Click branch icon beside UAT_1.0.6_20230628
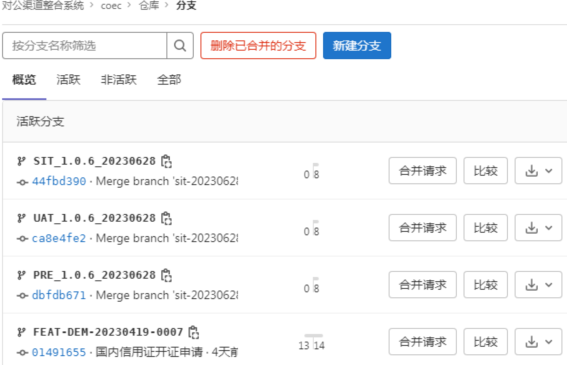This screenshot has width=569, height=367. (21, 218)
